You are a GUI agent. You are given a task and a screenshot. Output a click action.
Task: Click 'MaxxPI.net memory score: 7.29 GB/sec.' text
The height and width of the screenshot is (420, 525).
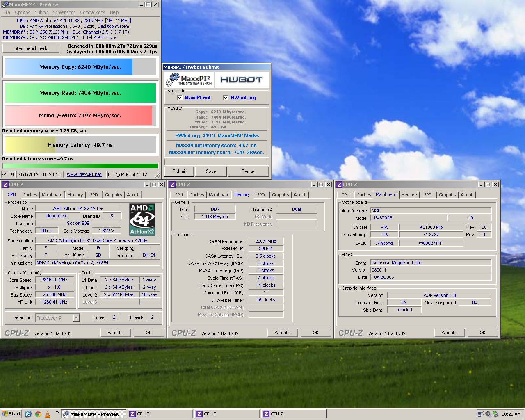pos(217,153)
